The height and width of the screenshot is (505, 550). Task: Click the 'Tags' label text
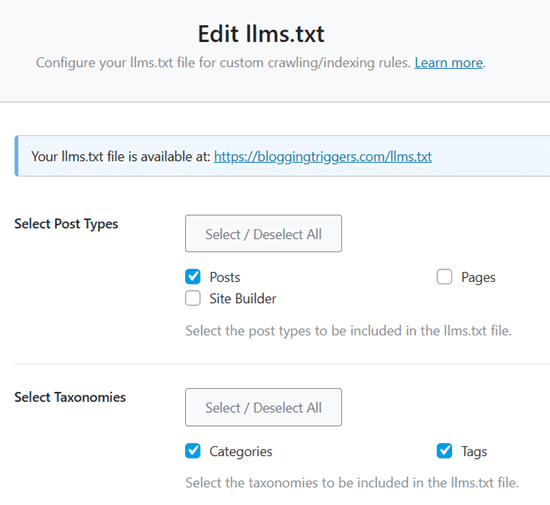(x=474, y=452)
